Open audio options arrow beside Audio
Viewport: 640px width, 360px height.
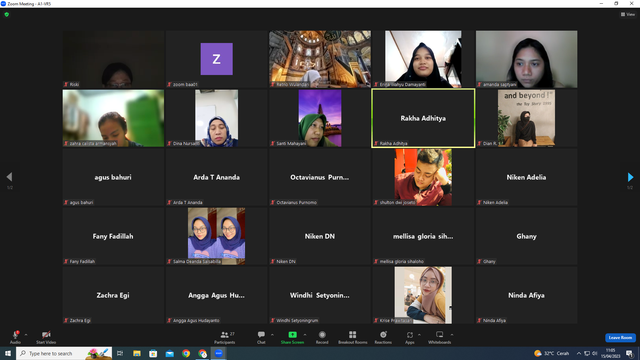26,335
